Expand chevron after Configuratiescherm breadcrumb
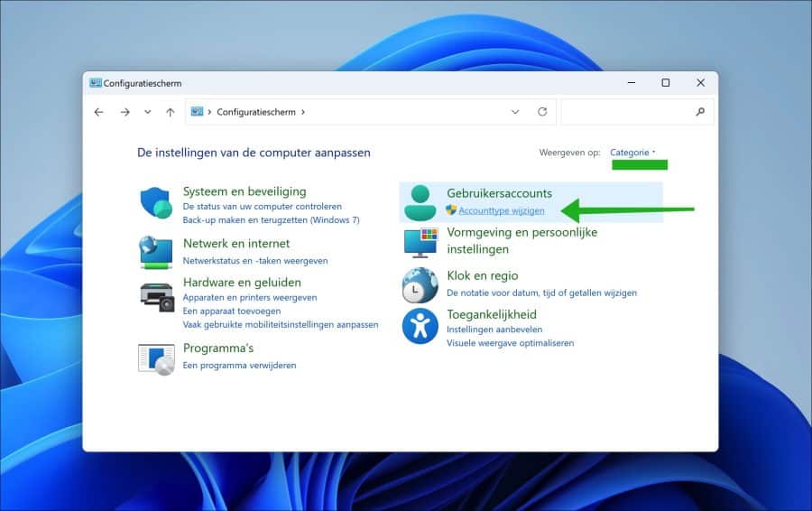 pyautogui.click(x=303, y=112)
